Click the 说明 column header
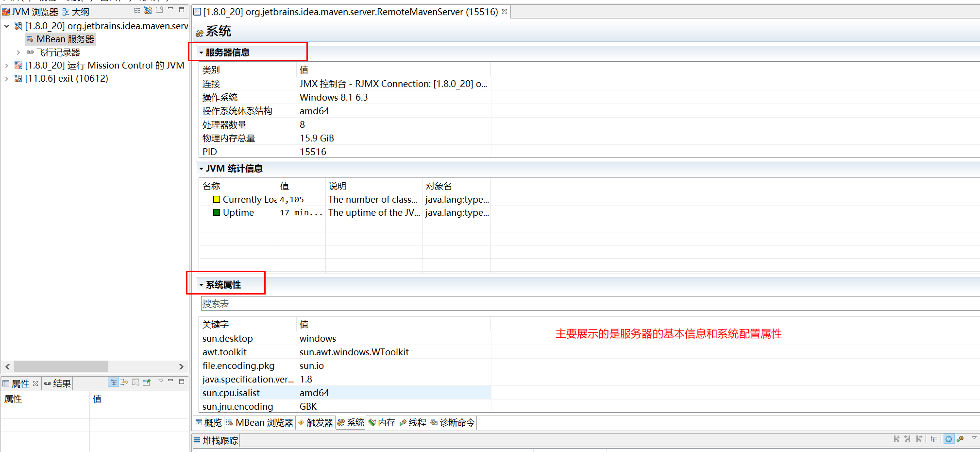980x452 pixels. [x=374, y=186]
